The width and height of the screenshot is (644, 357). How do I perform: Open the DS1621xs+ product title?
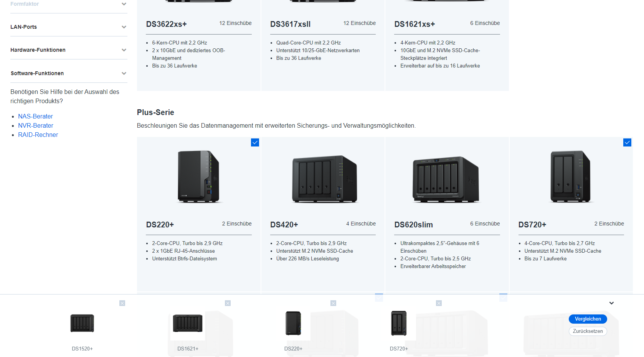[415, 24]
